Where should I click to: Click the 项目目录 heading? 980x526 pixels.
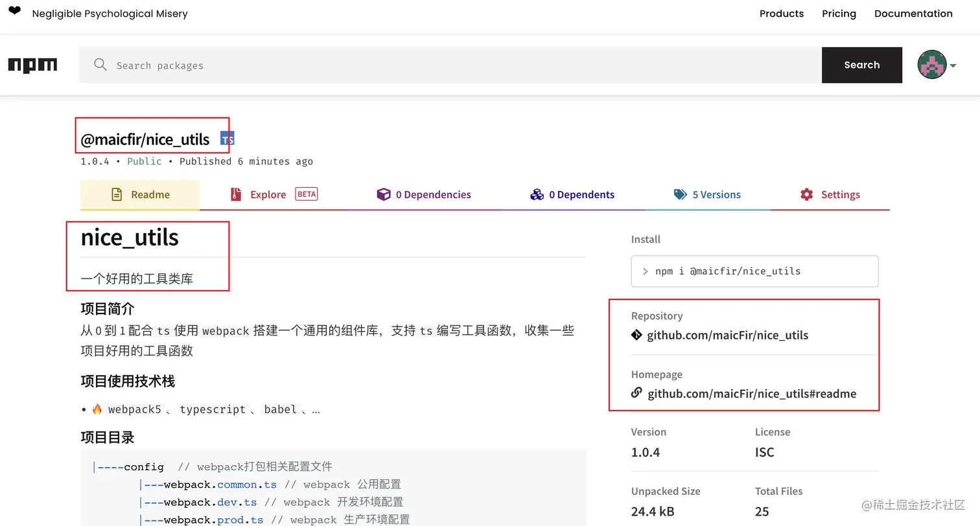tap(108, 437)
